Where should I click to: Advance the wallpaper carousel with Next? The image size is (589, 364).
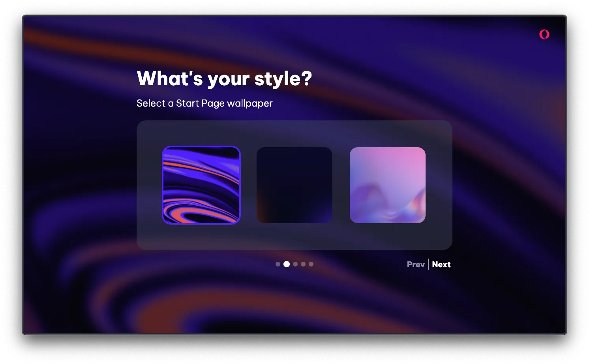[x=441, y=265]
